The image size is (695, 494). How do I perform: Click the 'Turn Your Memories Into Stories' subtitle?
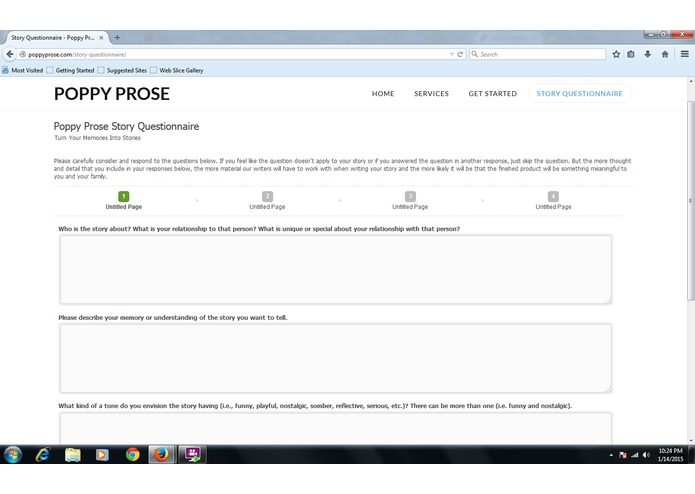tap(98, 138)
